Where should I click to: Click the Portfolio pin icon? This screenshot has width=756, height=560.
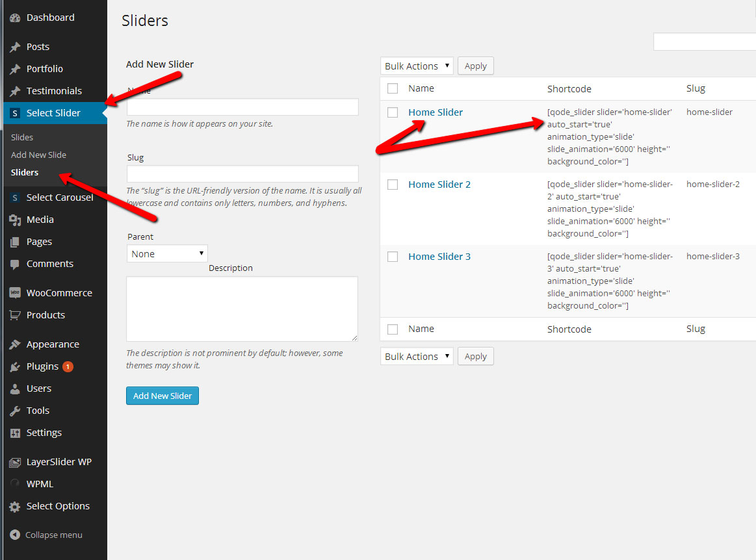point(15,69)
